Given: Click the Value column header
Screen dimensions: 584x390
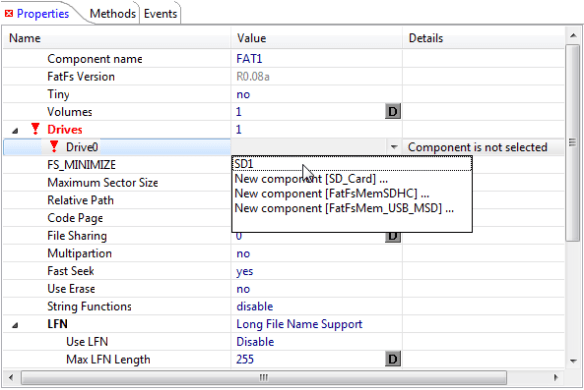Looking at the screenshot, I should click(x=251, y=38).
